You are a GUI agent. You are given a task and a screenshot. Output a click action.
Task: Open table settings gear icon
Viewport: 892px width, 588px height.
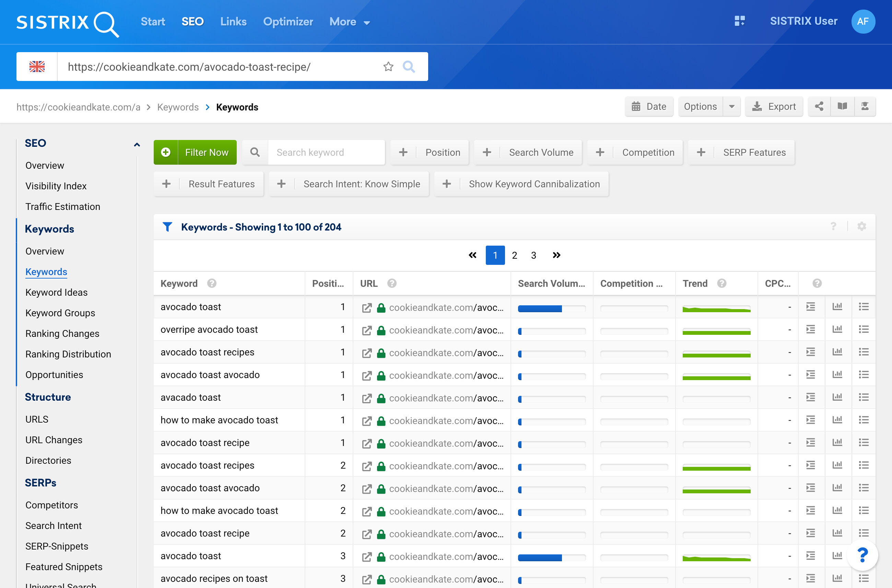861,226
